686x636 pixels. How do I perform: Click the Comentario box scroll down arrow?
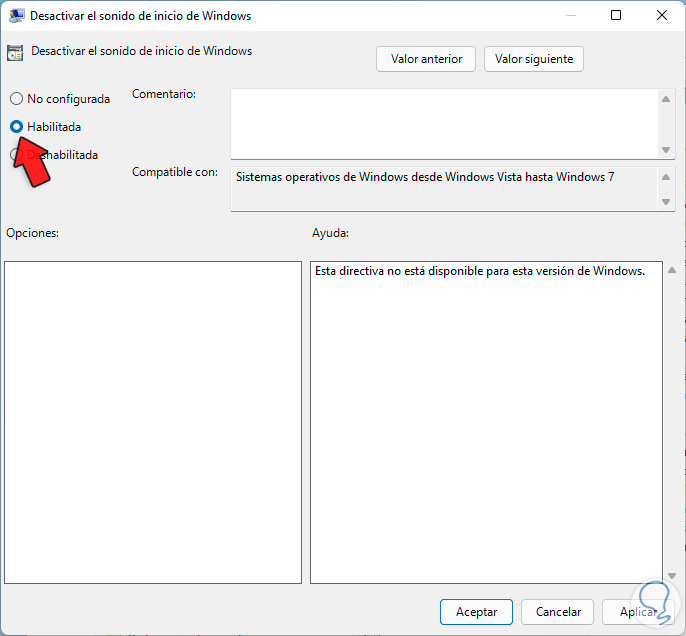pos(666,150)
